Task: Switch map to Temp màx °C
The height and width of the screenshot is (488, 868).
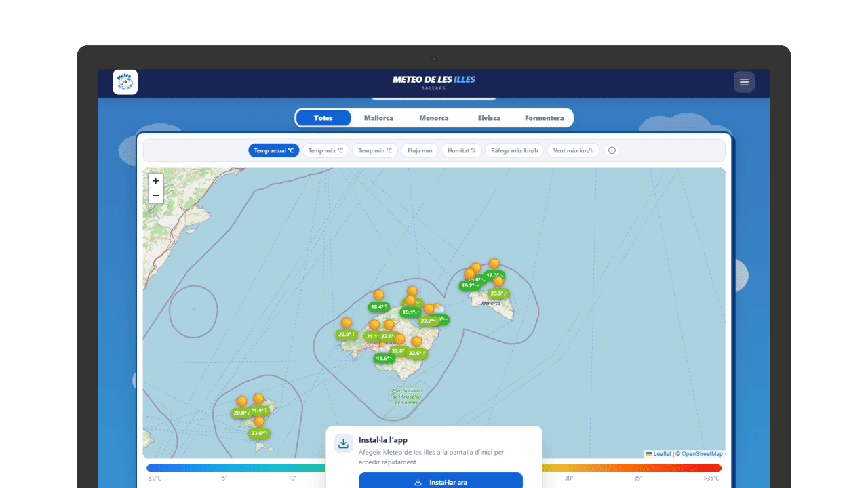Action: pos(325,150)
